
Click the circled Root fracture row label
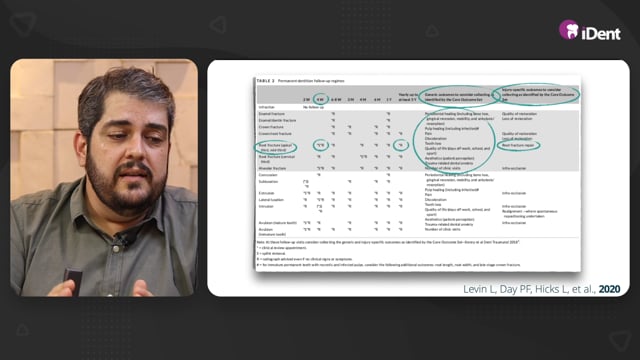275,147
